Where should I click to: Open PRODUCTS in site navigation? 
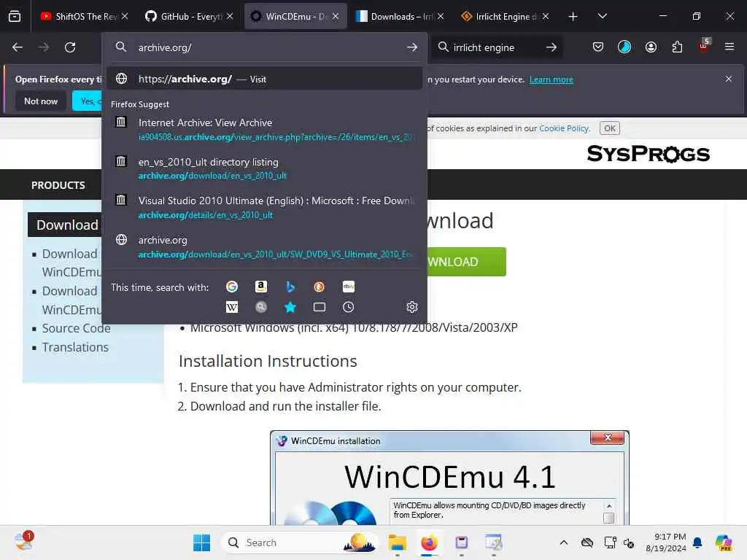(58, 185)
